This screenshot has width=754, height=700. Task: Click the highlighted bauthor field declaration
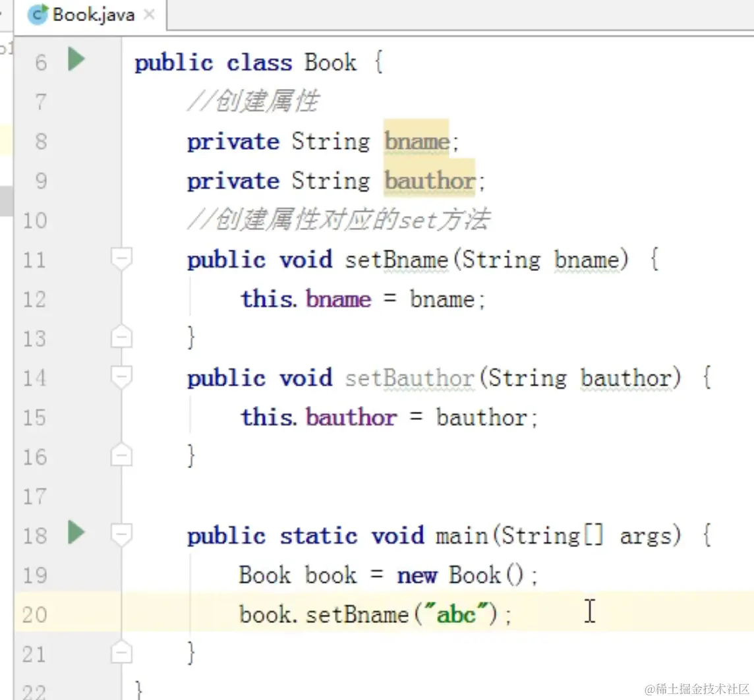[430, 181]
